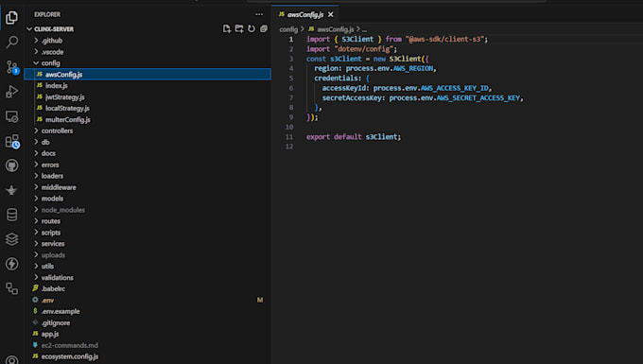Open Source Control view

pyautogui.click(x=11, y=67)
